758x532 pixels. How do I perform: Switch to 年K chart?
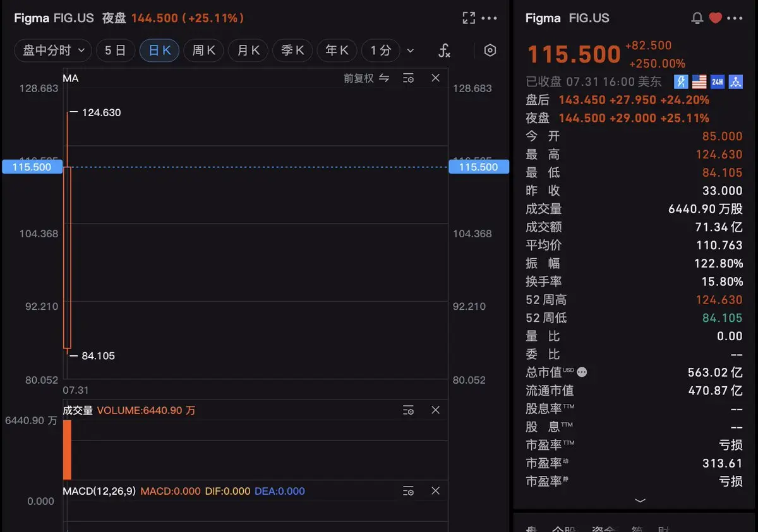(337, 50)
